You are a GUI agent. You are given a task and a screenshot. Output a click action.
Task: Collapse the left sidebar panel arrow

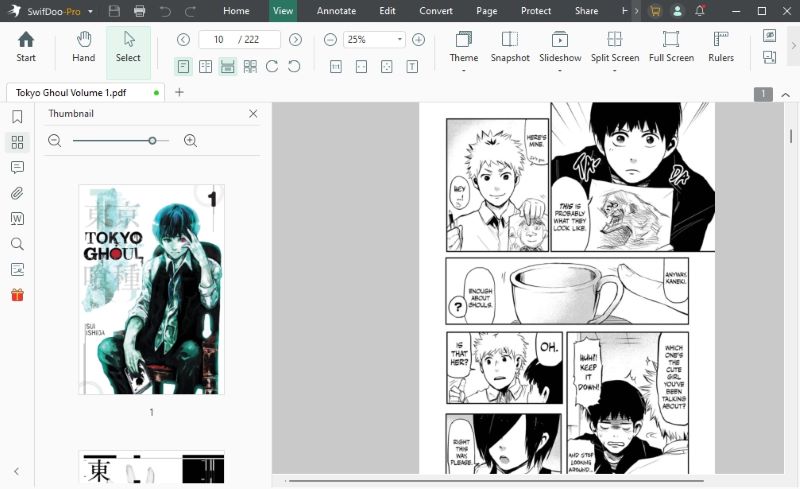tap(16, 471)
